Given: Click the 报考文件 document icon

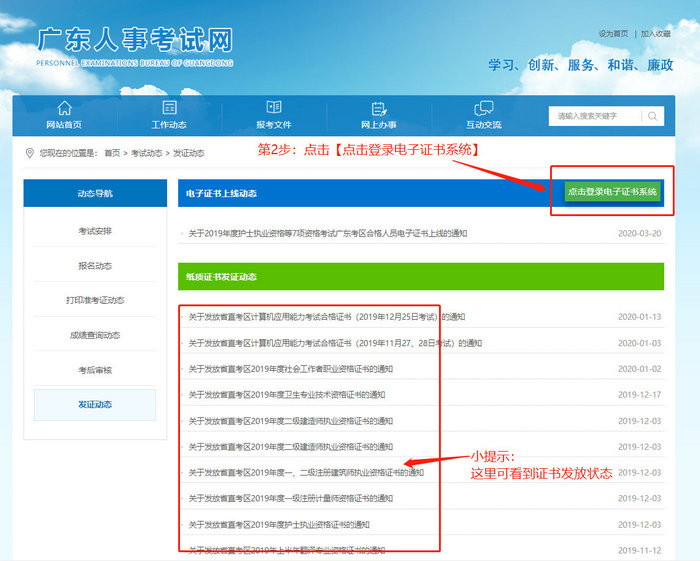Looking at the screenshot, I should click(273, 108).
